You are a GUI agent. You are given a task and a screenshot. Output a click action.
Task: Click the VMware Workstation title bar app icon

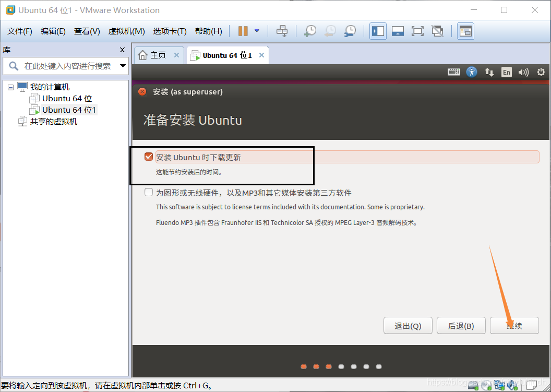pos(10,10)
